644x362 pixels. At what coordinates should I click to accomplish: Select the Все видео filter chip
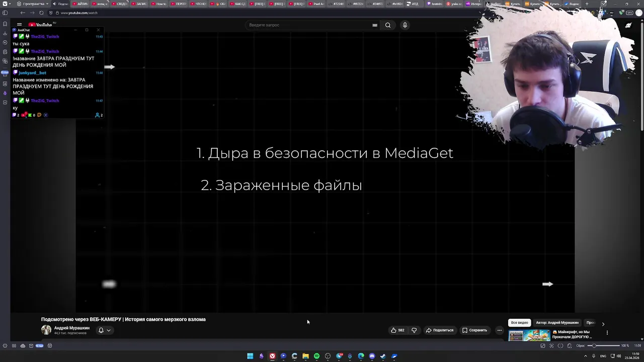[520, 323]
